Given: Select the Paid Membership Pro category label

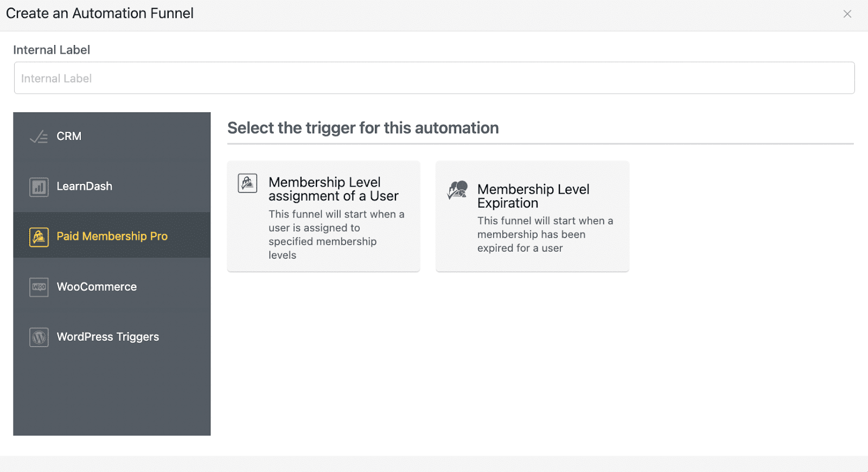Looking at the screenshot, I should pos(112,237).
